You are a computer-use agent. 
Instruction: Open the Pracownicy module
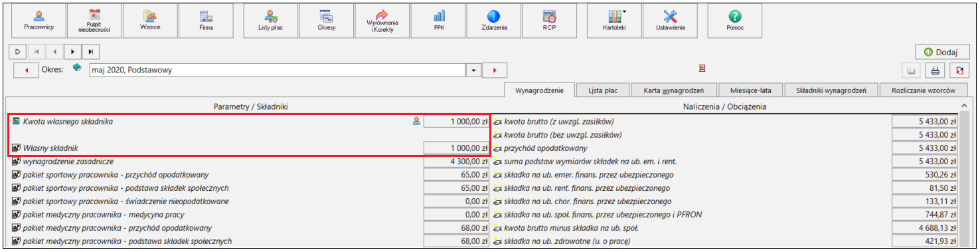39,21
